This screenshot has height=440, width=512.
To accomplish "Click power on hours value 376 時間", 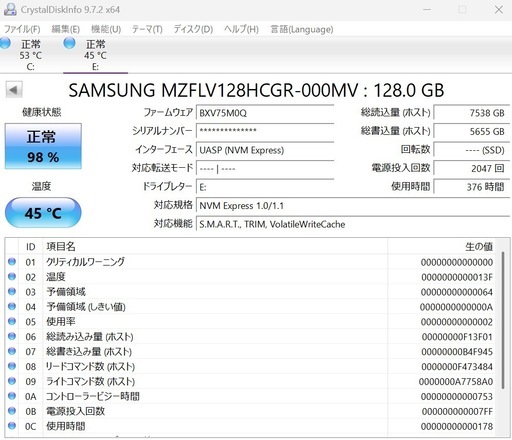I will pos(471,187).
